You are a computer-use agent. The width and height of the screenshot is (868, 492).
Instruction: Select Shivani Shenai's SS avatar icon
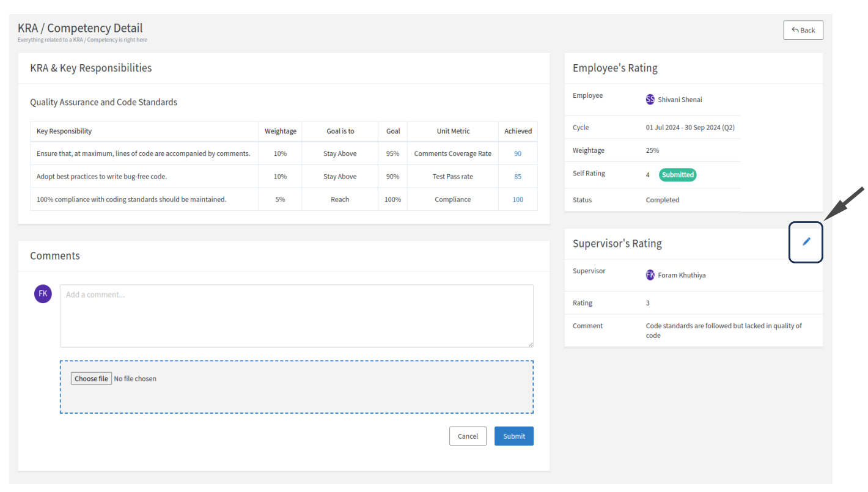(650, 99)
